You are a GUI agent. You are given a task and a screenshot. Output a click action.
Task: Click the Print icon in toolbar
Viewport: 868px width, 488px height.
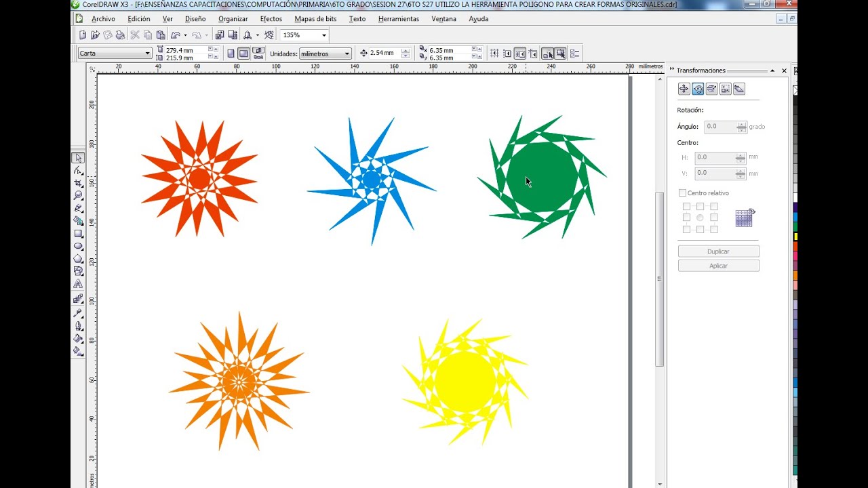tap(120, 35)
